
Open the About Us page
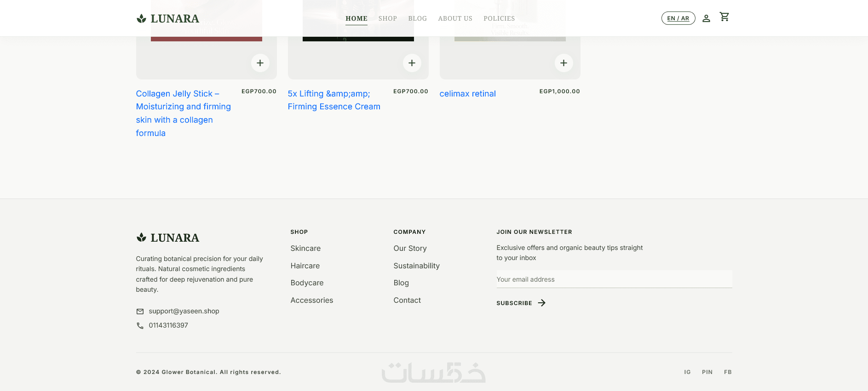[455, 18]
